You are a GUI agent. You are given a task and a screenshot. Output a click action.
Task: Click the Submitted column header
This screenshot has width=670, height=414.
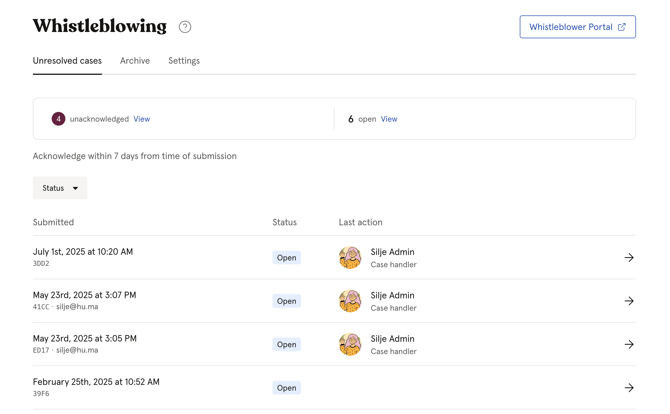(53, 222)
